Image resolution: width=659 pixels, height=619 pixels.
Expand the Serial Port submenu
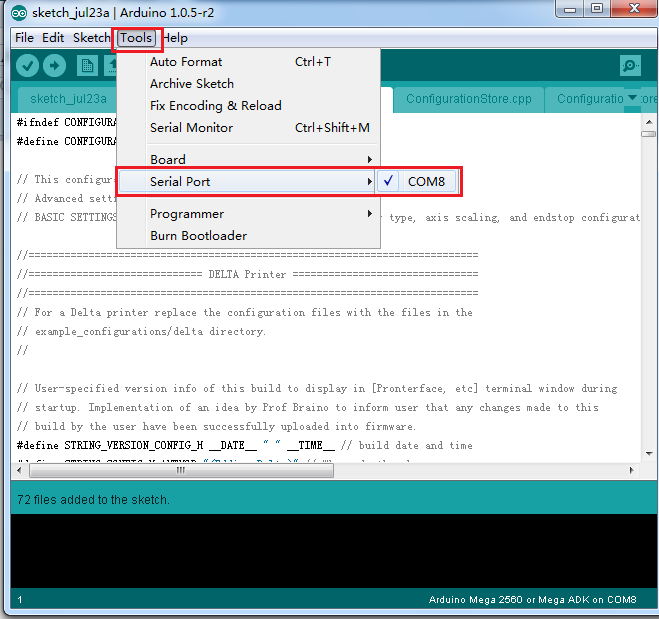pyautogui.click(x=247, y=182)
